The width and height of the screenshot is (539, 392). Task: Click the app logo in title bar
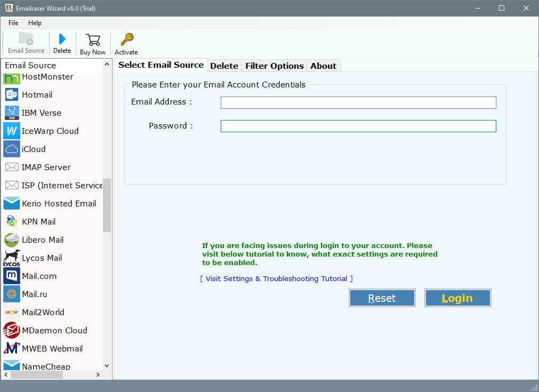9,8
